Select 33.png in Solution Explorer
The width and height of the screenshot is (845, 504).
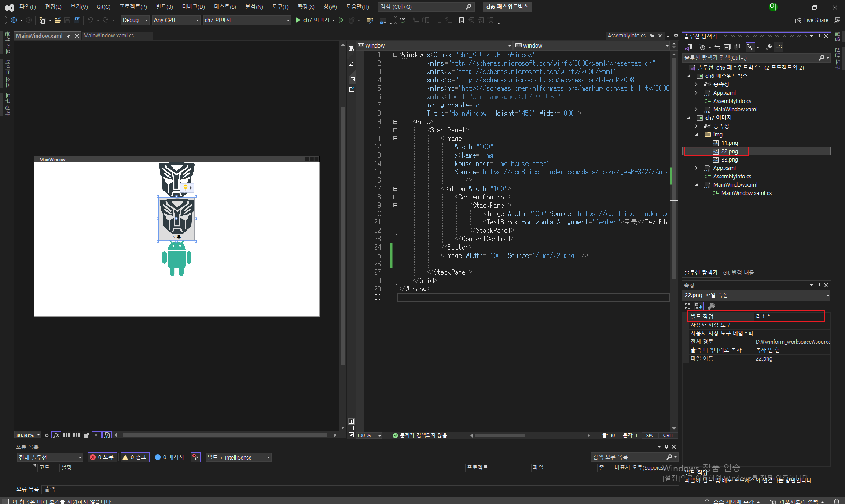pos(729,160)
